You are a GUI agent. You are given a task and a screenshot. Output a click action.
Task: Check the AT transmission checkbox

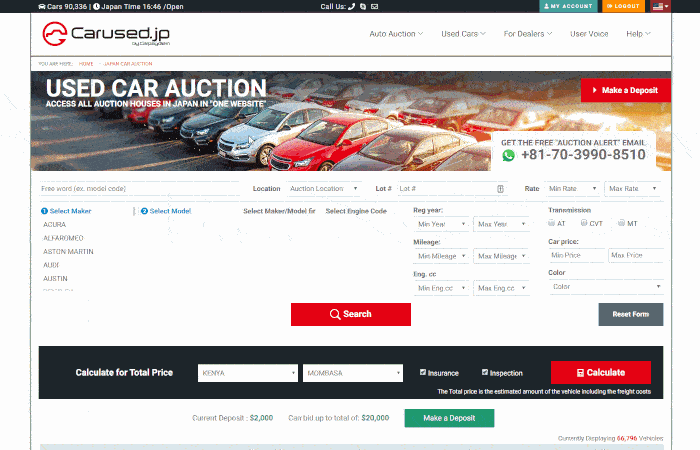click(x=551, y=223)
